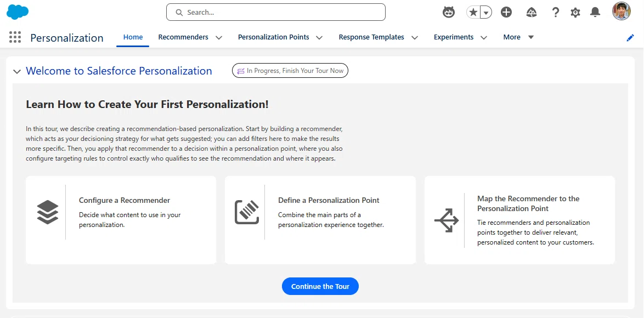
Task: Expand the Personalization Points tab chevron
Action: coord(319,37)
